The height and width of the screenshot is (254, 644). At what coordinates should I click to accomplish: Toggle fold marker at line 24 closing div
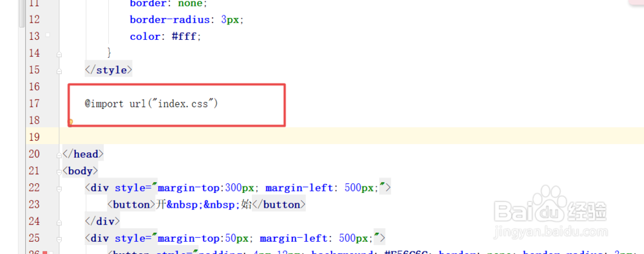pyautogui.click(x=59, y=222)
